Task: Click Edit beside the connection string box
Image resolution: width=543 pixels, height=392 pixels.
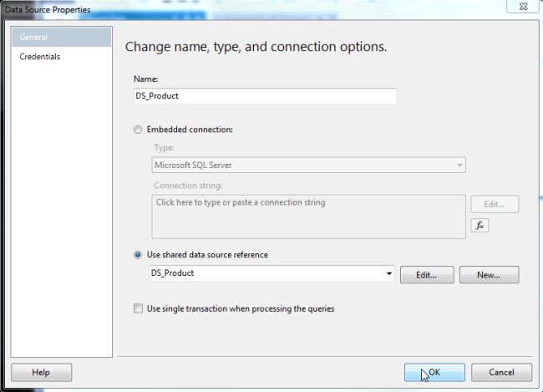Action: (495, 204)
